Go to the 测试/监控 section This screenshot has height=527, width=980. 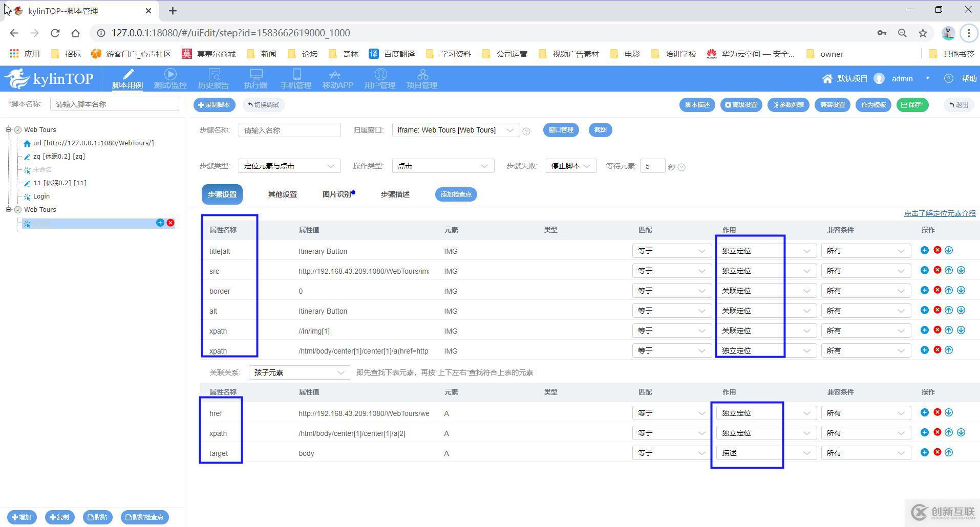(x=171, y=79)
